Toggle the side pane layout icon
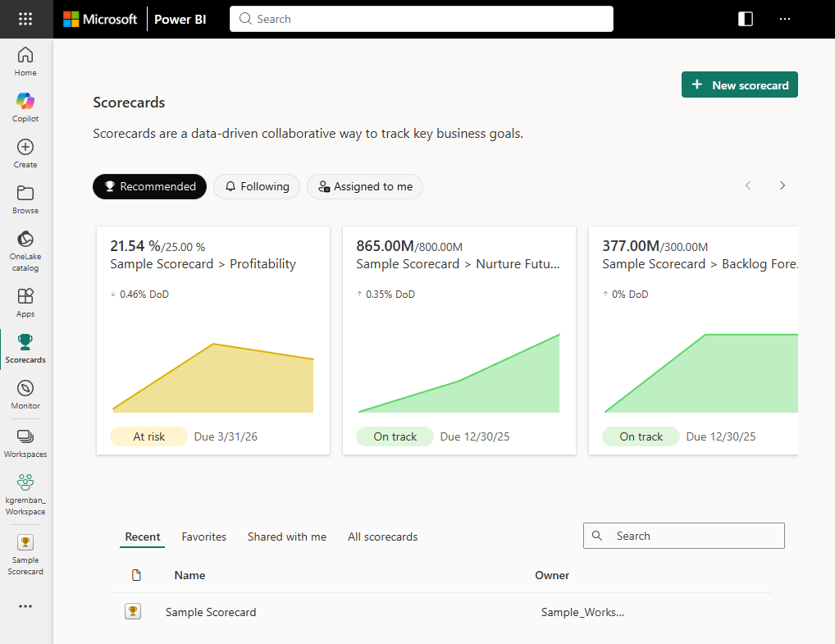This screenshot has width=835, height=644. pos(746,19)
